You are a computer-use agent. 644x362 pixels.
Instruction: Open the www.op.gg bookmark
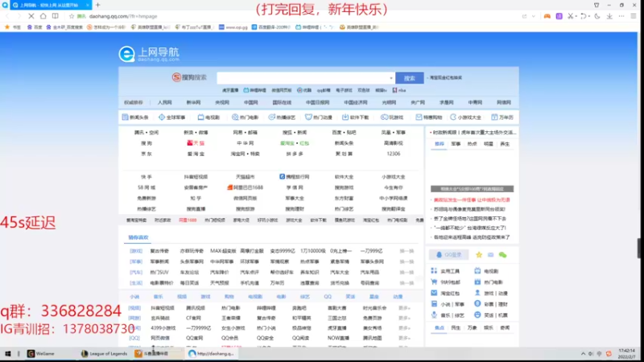(233, 27)
